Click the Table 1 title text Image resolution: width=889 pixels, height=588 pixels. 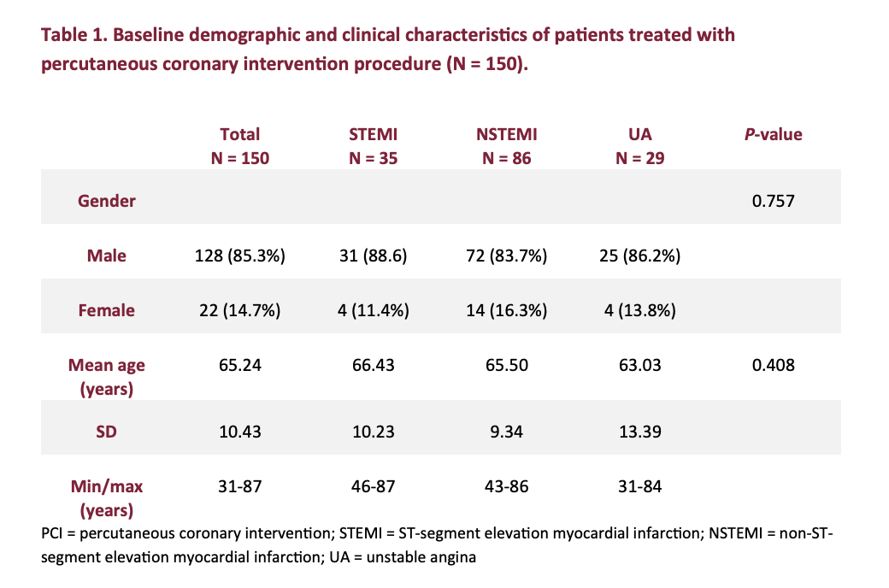[x=387, y=50]
